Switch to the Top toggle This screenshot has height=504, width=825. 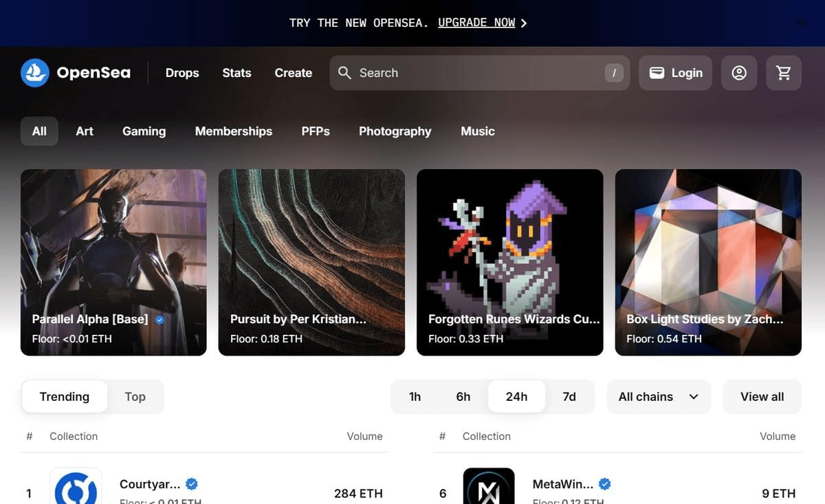tap(135, 397)
